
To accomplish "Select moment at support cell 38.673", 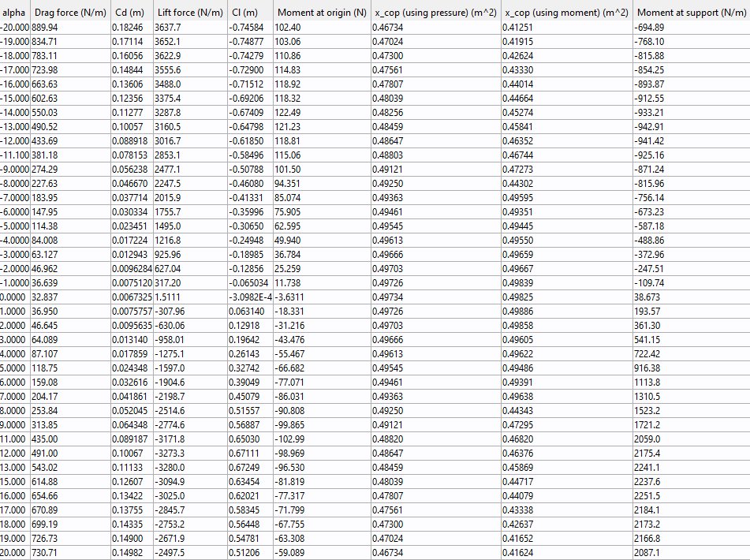I will click(x=692, y=297).
